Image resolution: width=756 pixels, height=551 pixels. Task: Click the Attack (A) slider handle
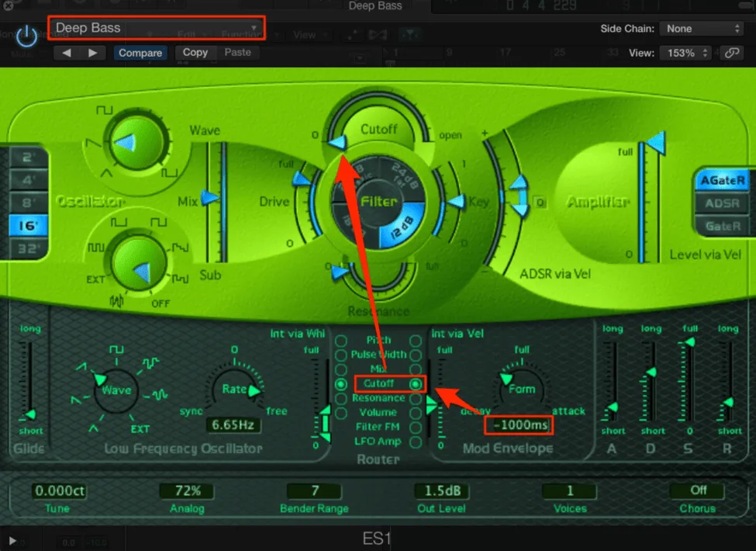tap(613, 408)
